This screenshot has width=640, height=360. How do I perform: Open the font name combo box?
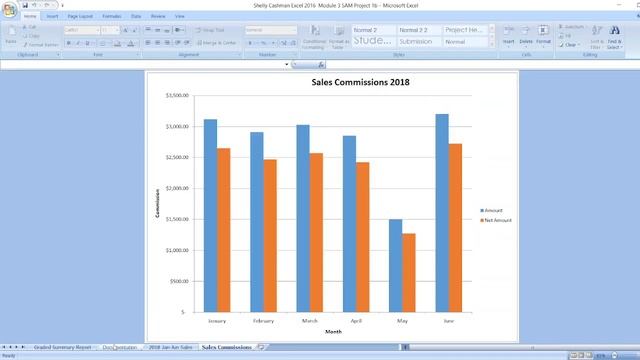pos(82,30)
